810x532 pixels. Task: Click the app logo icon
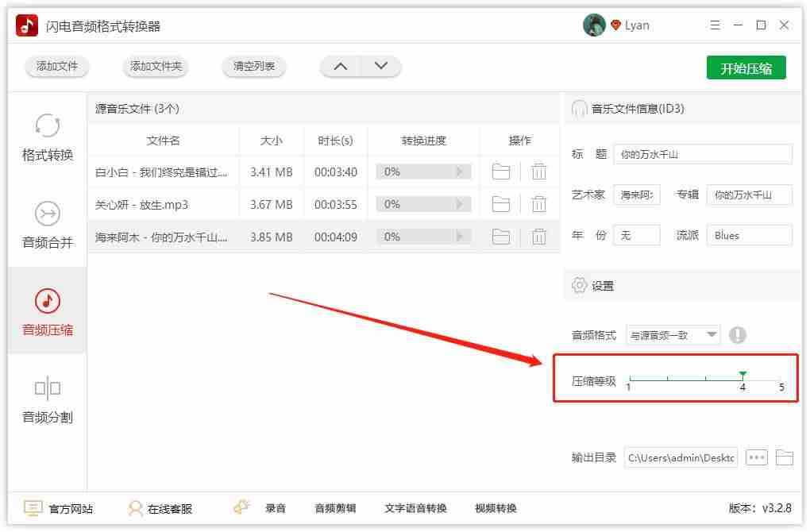pos(27,25)
